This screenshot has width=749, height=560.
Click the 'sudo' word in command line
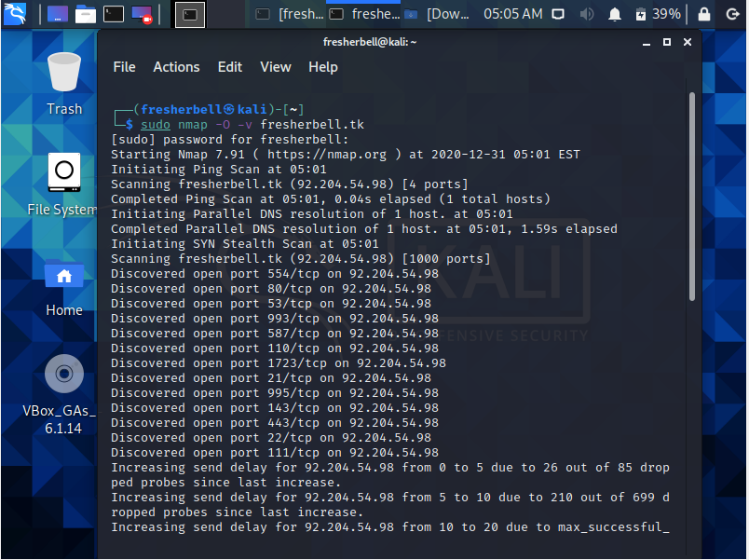[x=156, y=125]
